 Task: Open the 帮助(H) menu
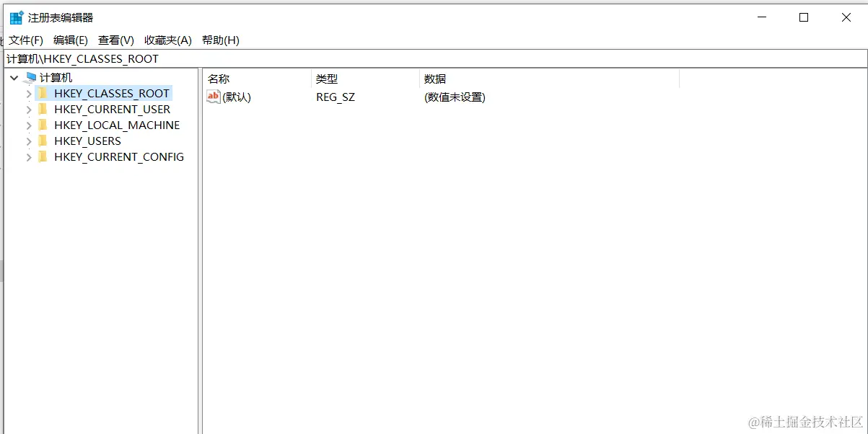tap(221, 40)
